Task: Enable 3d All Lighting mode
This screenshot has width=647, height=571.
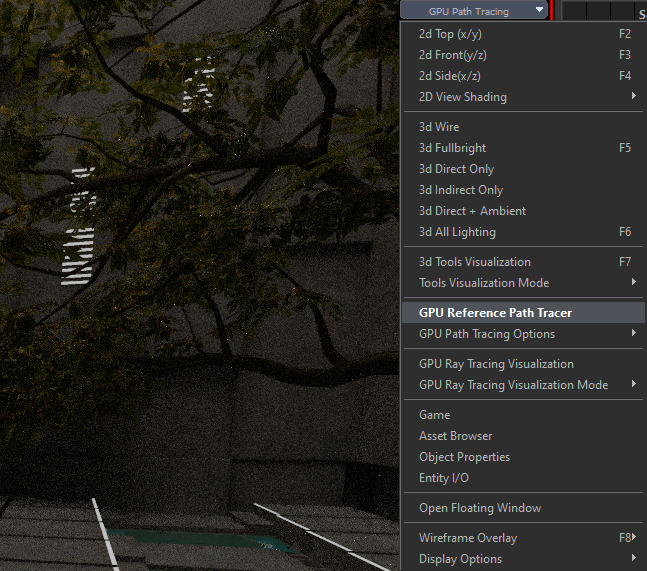Action: (523, 232)
